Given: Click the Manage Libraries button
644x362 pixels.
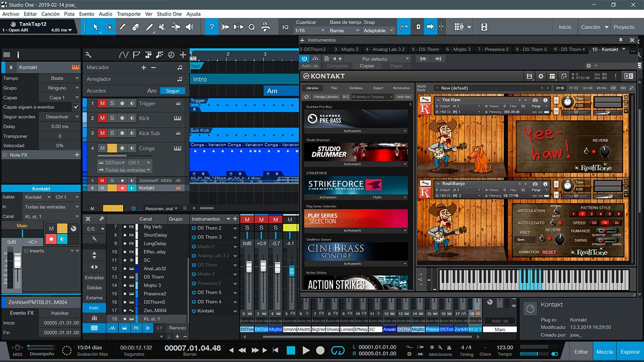Looking at the screenshot, I should click(326, 97).
